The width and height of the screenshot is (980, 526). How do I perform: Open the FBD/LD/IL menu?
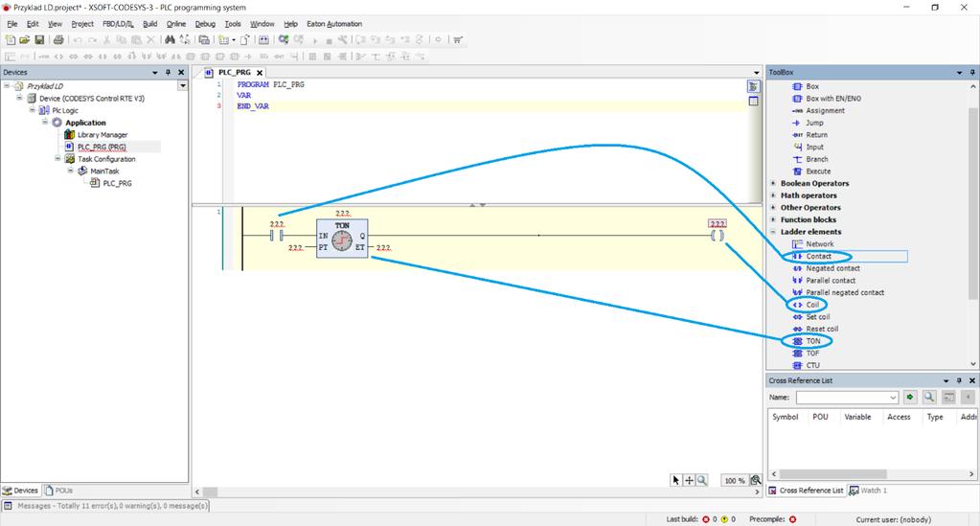click(x=118, y=24)
